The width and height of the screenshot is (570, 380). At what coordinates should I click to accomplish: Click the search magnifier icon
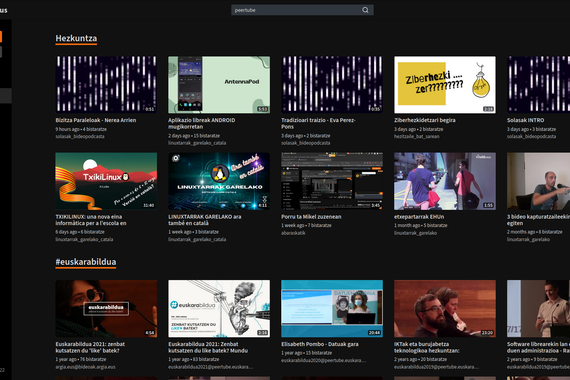(365, 10)
